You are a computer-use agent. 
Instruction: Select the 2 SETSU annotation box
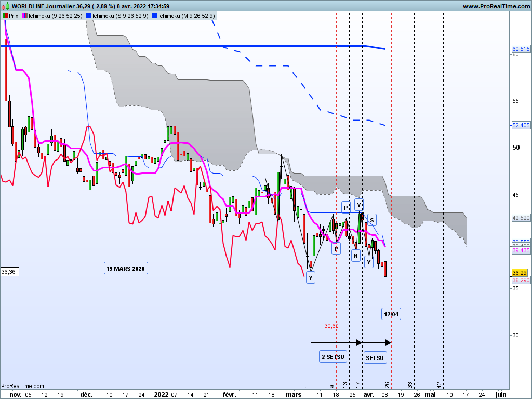click(x=333, y=357)
